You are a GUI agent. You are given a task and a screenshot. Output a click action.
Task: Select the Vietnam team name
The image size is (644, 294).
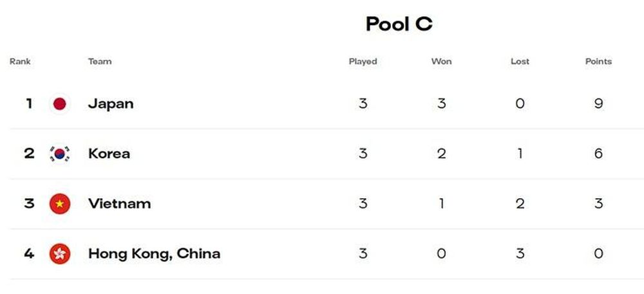point(120,204)
